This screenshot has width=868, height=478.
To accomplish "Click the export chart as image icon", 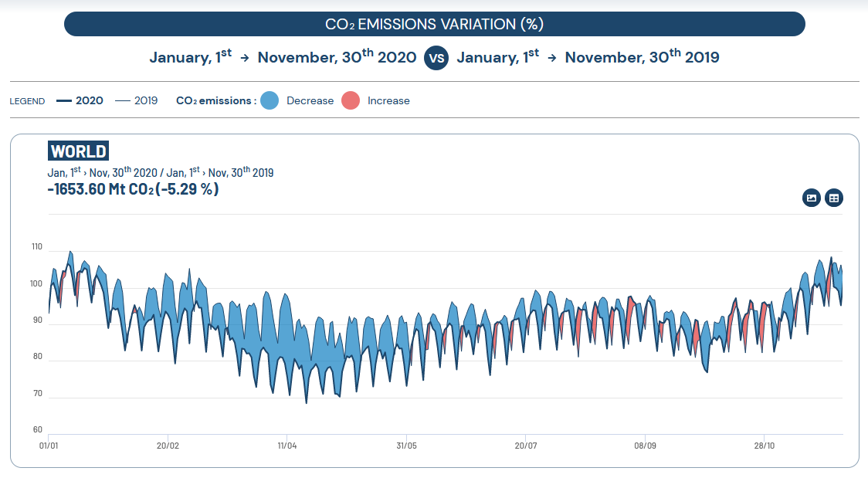I will click(812, 198).
